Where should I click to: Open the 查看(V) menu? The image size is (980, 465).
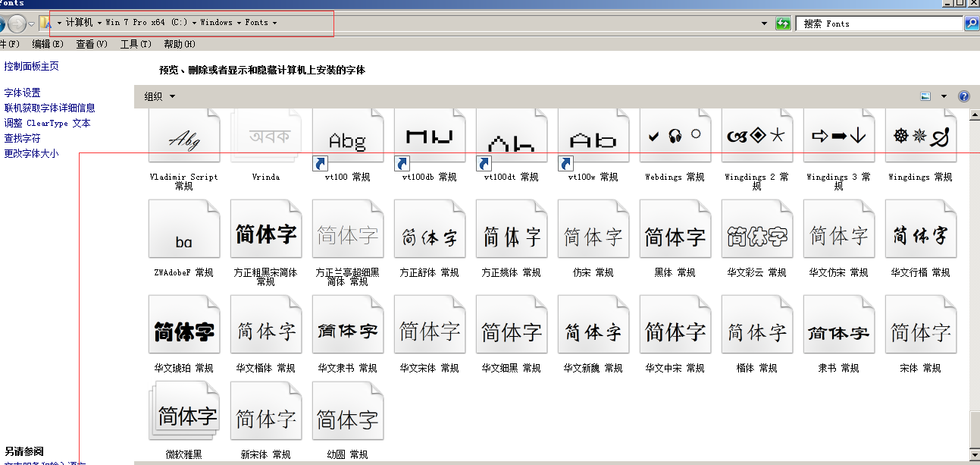[x=91, y=44]
